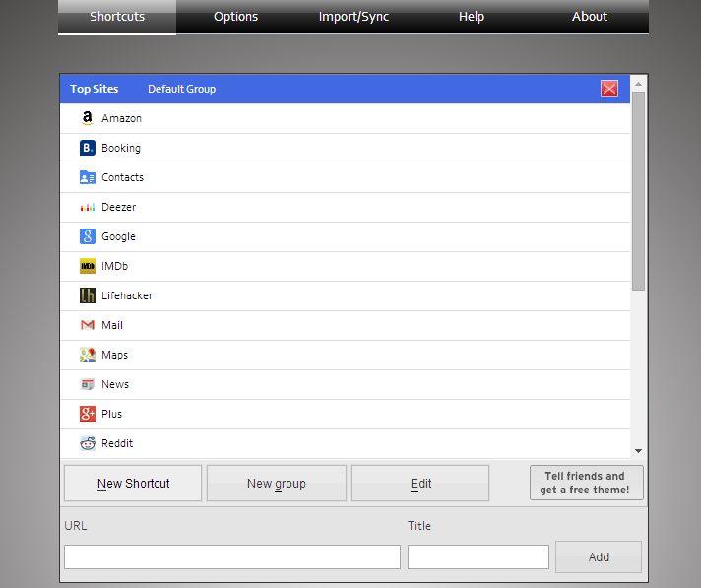
Task: Click the Google favicon
Action: click(x=88, y=236)
